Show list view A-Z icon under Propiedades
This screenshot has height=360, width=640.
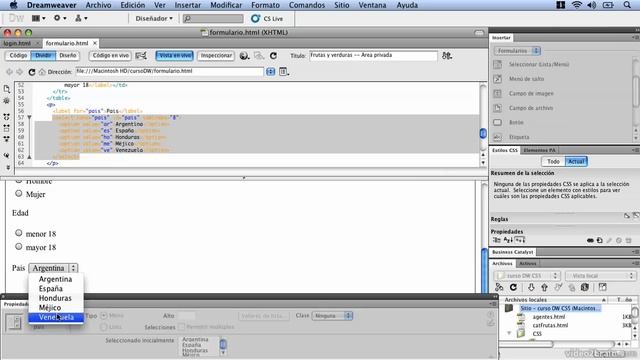[x=508, y=240]
